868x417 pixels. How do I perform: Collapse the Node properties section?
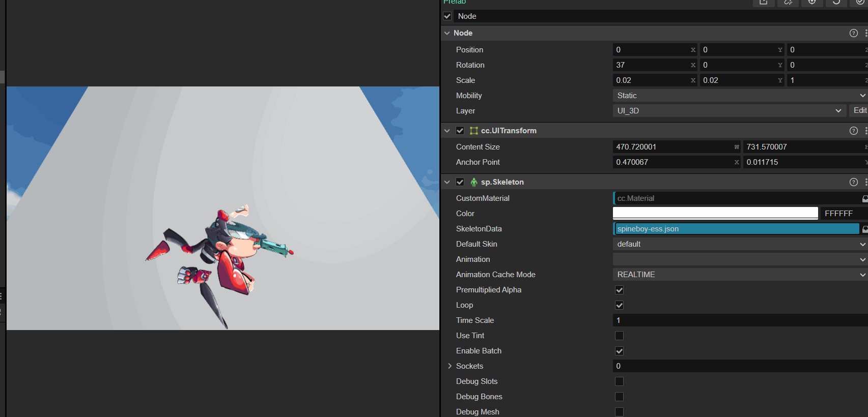pyautogui.click(x=447, y=33)
